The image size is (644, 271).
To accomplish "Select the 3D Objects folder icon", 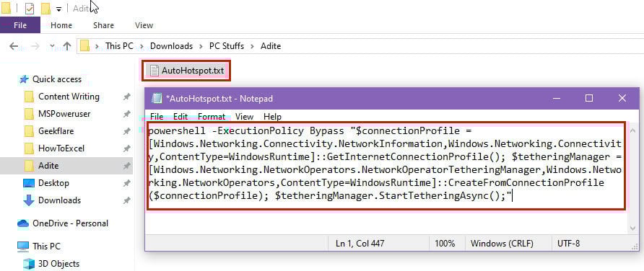I will point(28,264).
